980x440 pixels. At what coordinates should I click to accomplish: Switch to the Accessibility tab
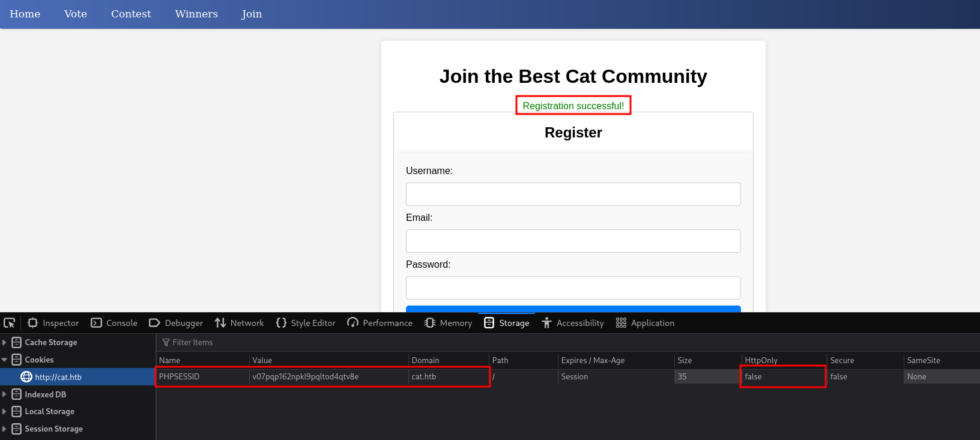573,323
